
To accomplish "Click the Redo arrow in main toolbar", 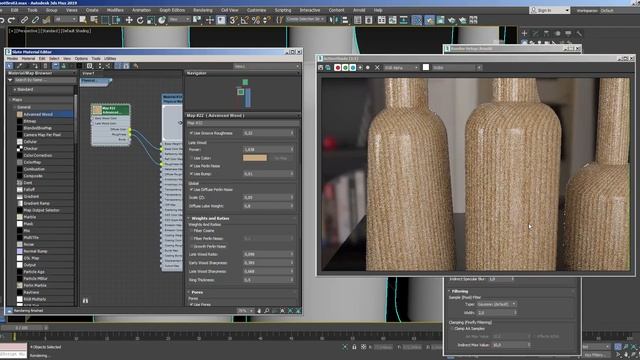I will 11,20.
